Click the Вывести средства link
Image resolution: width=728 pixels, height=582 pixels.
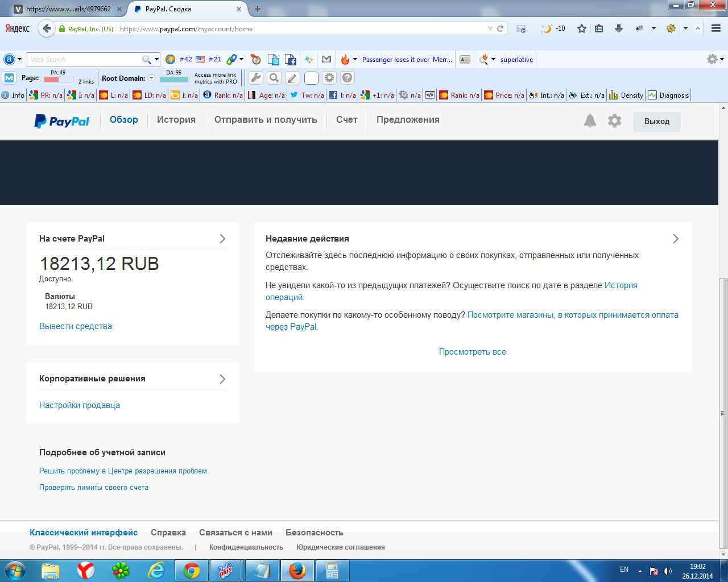76,326
